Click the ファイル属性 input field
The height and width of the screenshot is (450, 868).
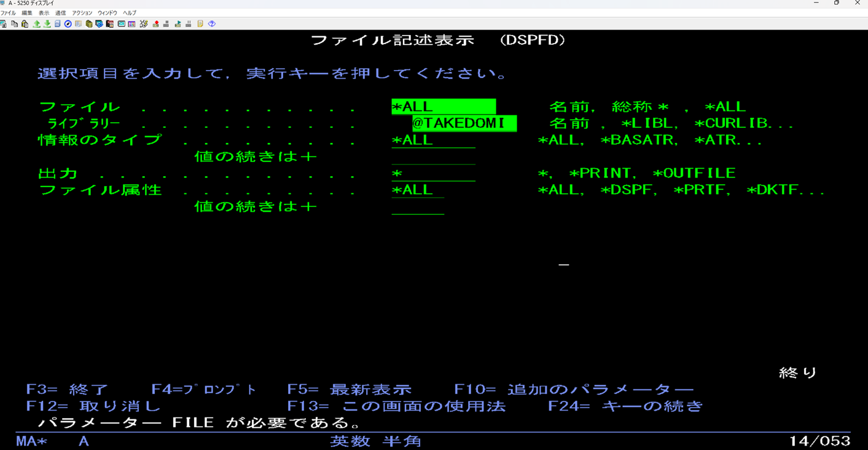pos(418,190)
